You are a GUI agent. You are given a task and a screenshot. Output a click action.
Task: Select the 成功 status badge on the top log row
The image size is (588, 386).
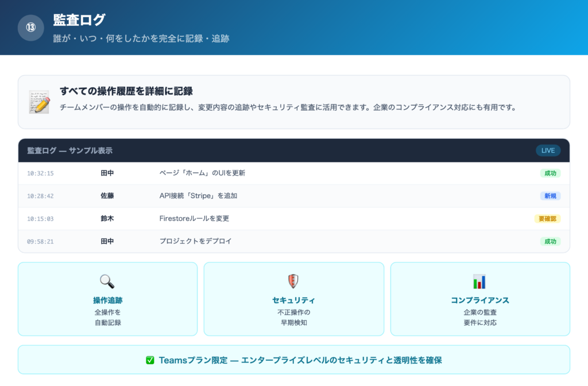point(550,173)
